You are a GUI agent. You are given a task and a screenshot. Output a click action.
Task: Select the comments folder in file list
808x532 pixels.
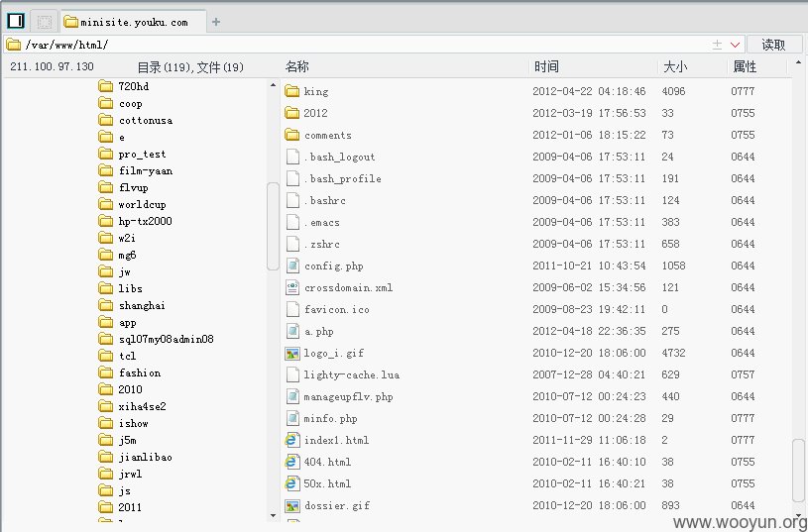pos(318,135)
